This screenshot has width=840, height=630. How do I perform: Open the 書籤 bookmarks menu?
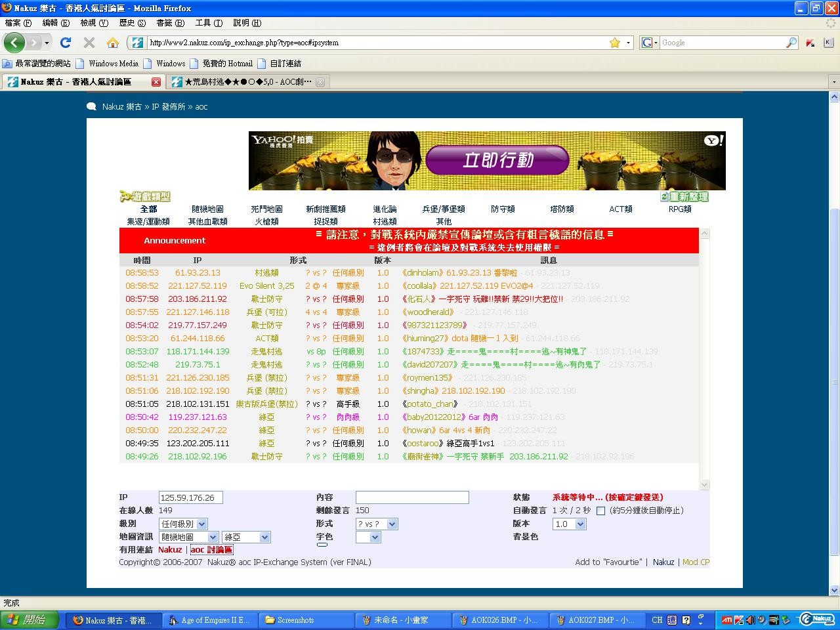(170, 23)
